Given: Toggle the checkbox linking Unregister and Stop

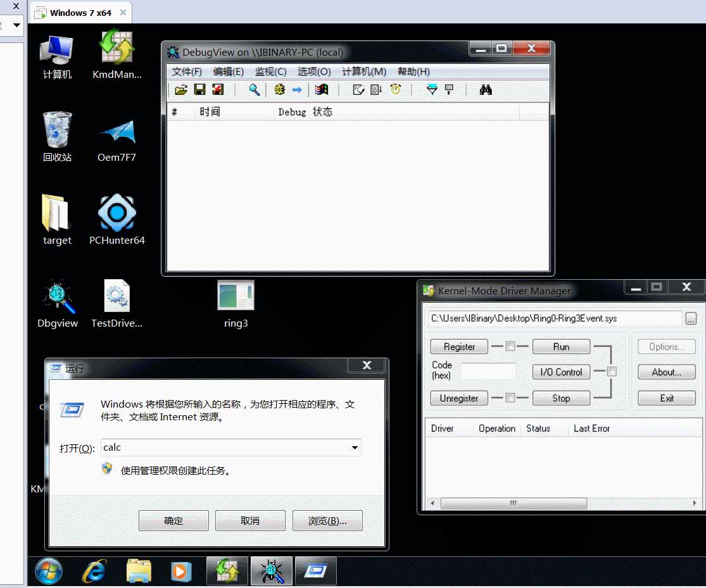Looking at the screenshot, I should pyautogui.click(x=510, y=397).
